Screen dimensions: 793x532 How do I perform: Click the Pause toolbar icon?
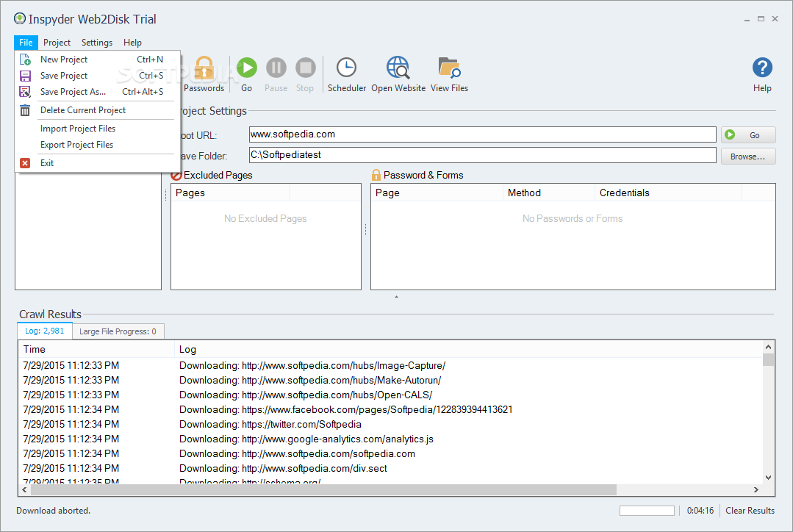(x=276, y=68)
